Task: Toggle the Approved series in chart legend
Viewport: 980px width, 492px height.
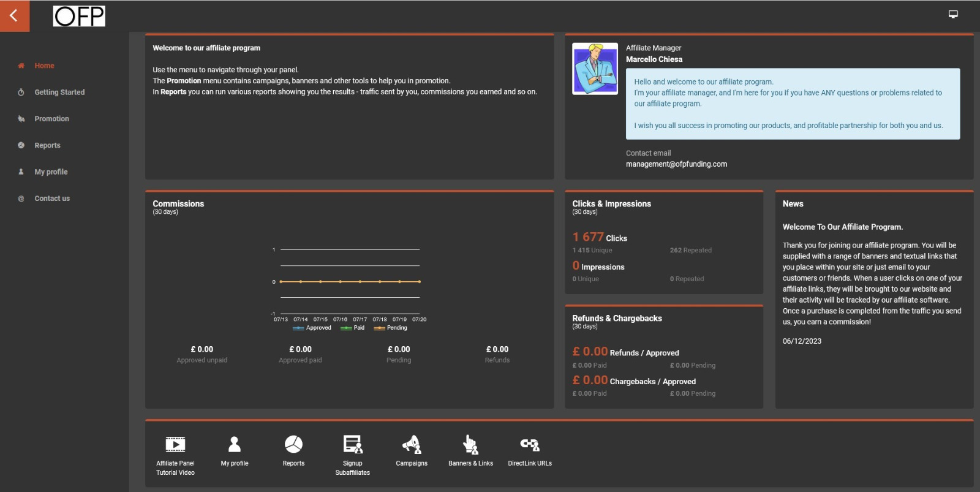Action: (x=312, y=328)
